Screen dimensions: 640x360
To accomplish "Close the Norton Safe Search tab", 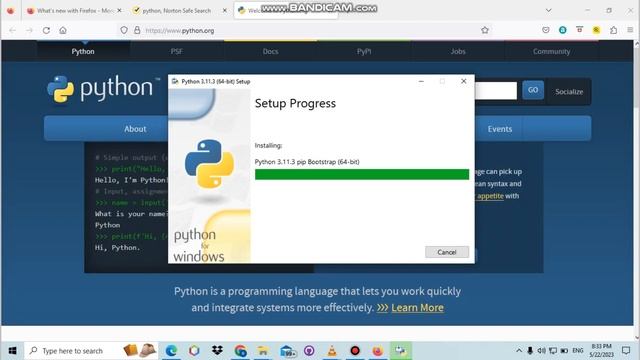I will 224,11.
